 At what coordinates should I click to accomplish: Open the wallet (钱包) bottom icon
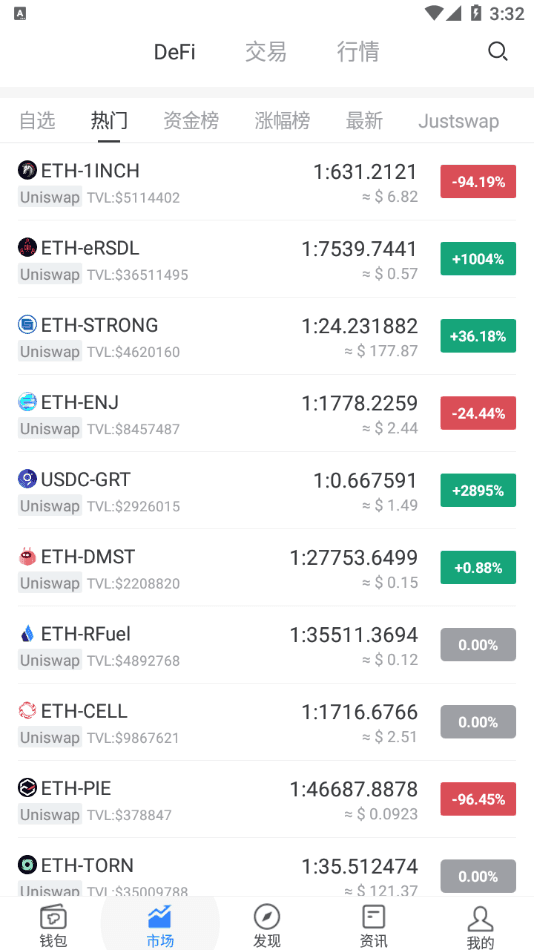click(x=53, y=917)
